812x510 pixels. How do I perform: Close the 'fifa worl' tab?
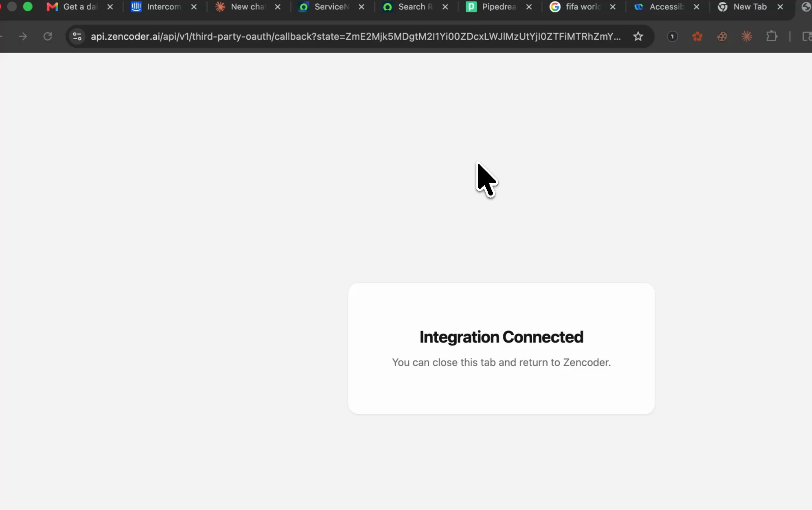[613, 7]
